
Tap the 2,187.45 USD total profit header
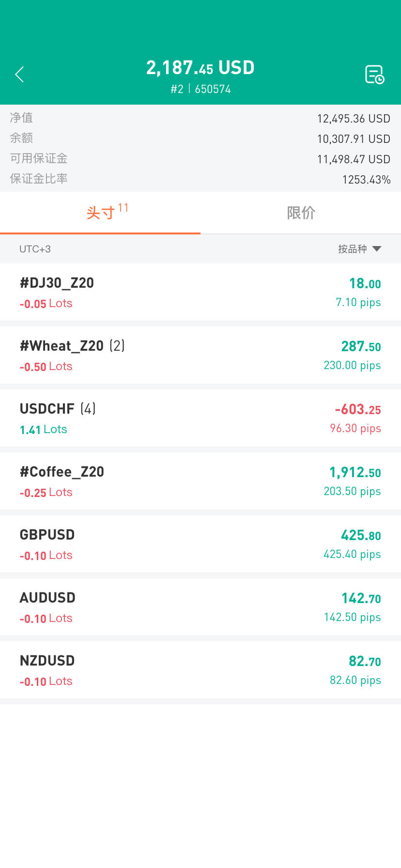coord(200,68)
